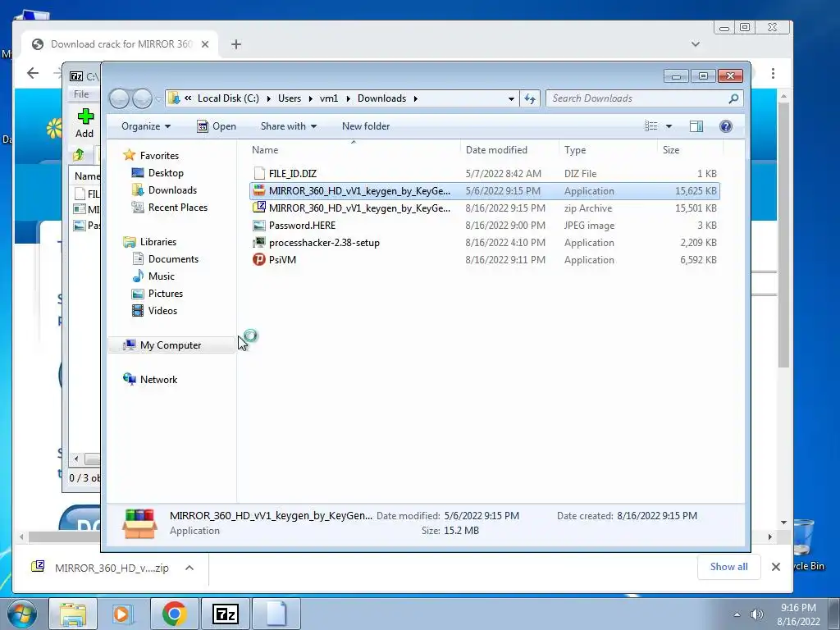Viewport: 840px width, 630px height.
Task: Close the Chrome downloads bar
Action: pos(776,567)
